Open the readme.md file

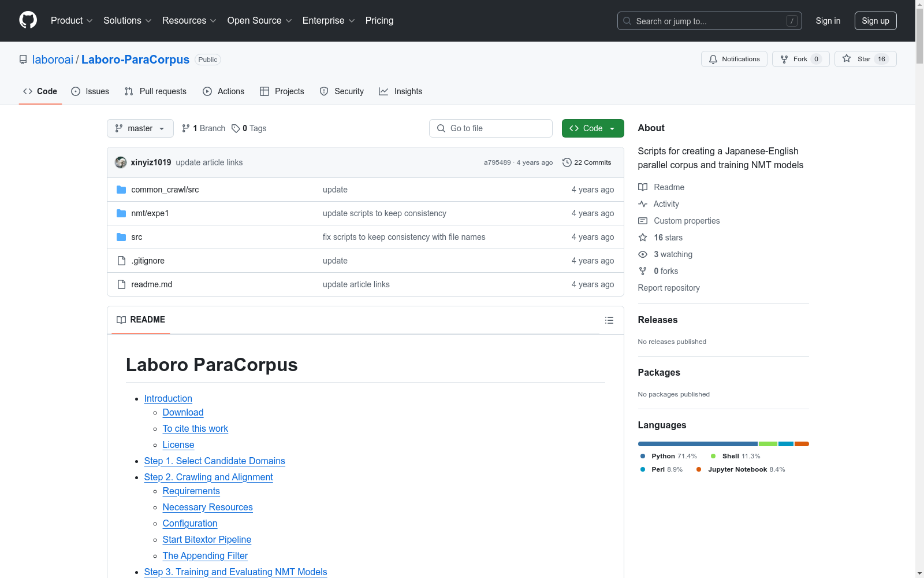(x=152, y=284)
